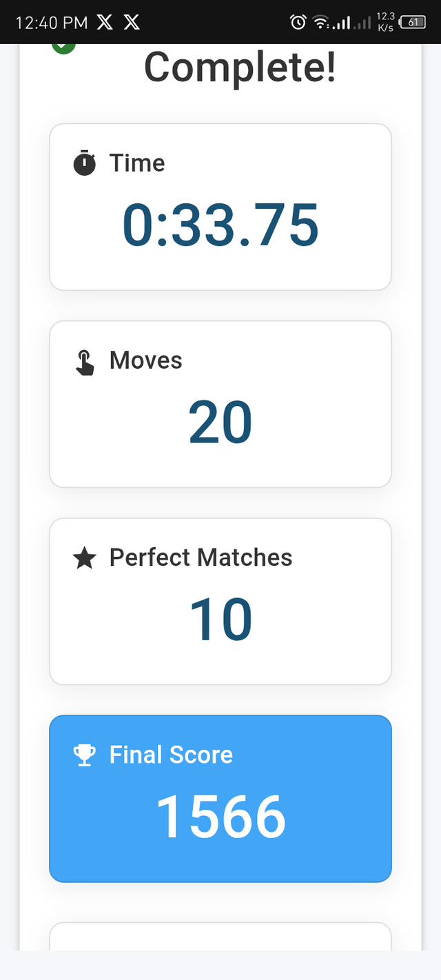Tap the 12.3 K/s network speed indicator

(386, 22)
